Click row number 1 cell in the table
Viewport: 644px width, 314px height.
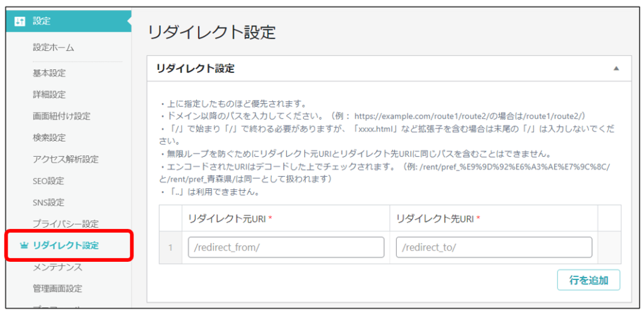pyautogui.click(x=170, y=247)
